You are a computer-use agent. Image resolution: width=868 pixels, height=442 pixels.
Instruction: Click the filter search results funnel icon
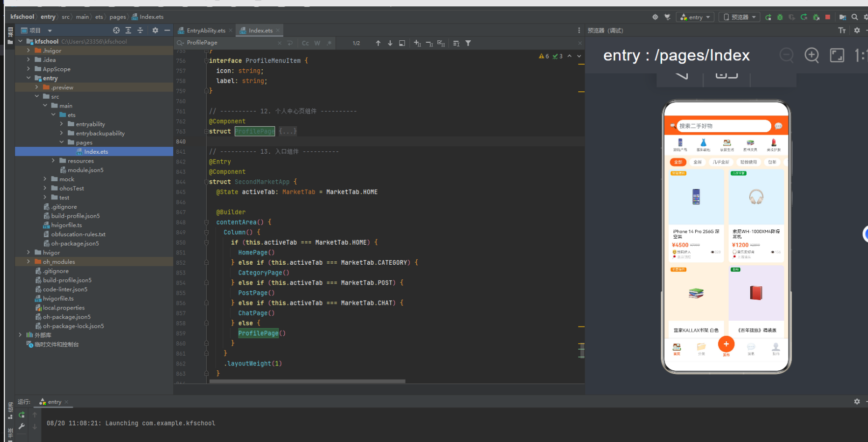[468, 43]
